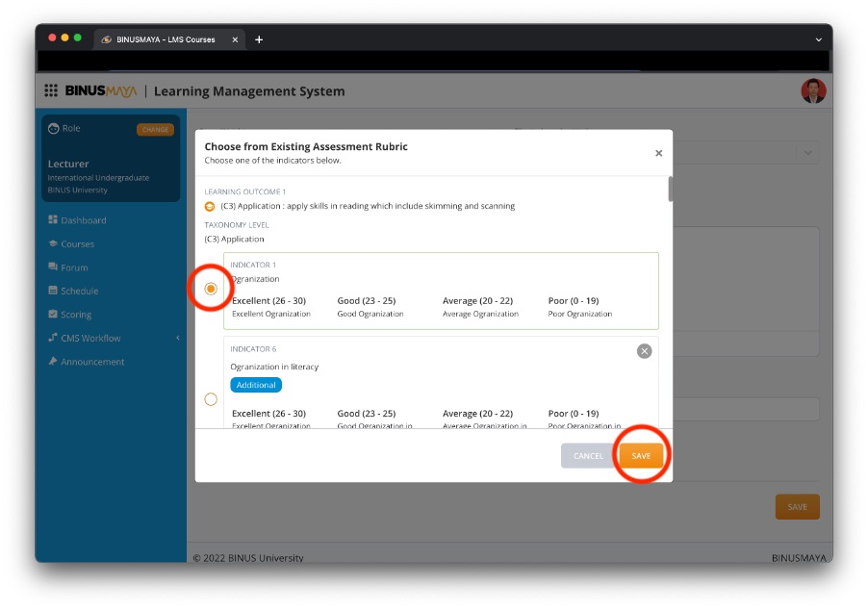Click Average (20 - 22) in Indicator 1

[x=477, y=300]
